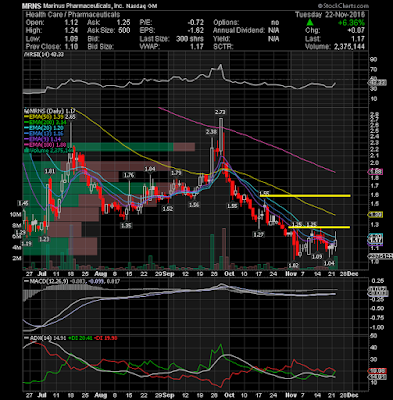Click the Dec label on bottom date axis

click(352, 395)
